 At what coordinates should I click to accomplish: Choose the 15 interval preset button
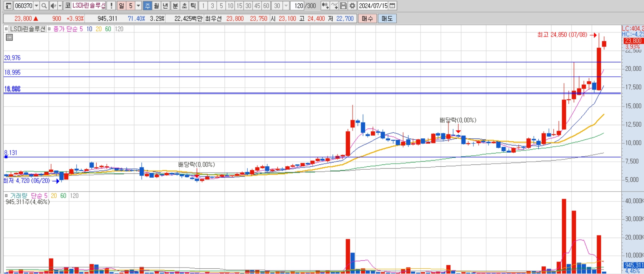[239, 6]
